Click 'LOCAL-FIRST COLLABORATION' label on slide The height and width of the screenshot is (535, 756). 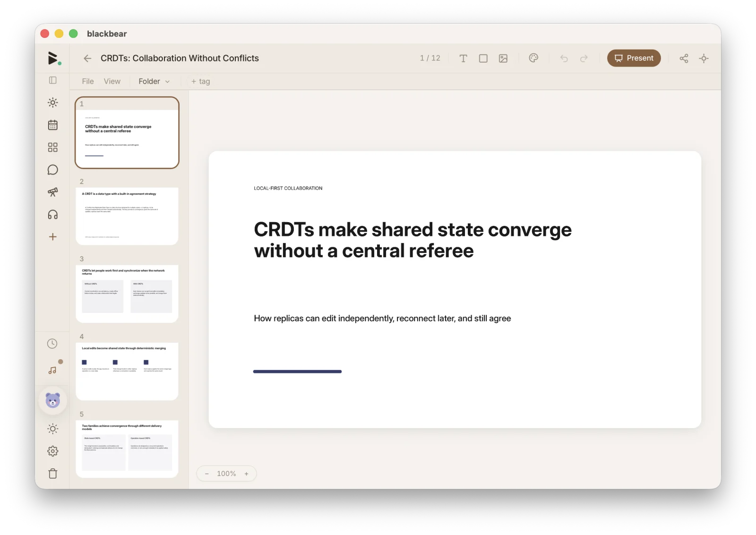coord(288,188)
